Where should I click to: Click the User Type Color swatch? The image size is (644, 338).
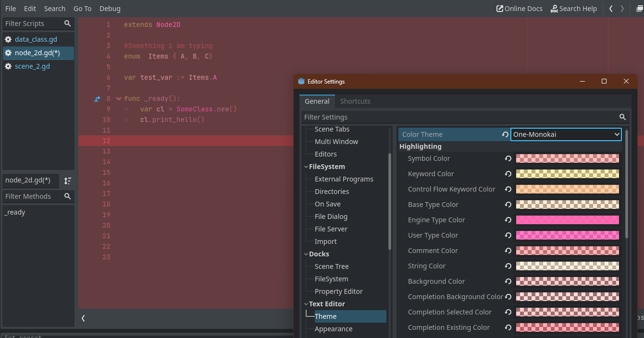[567, 235]
